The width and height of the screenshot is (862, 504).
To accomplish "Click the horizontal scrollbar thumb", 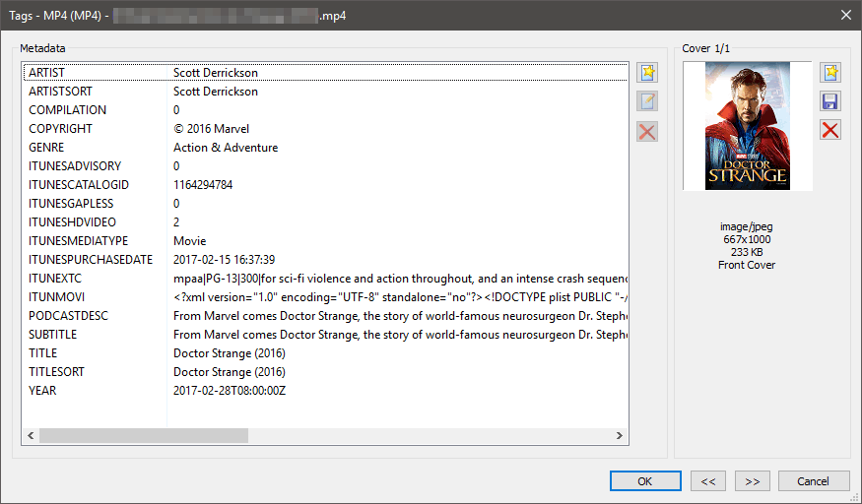I will pyautogui.click(x=144, y=435).
